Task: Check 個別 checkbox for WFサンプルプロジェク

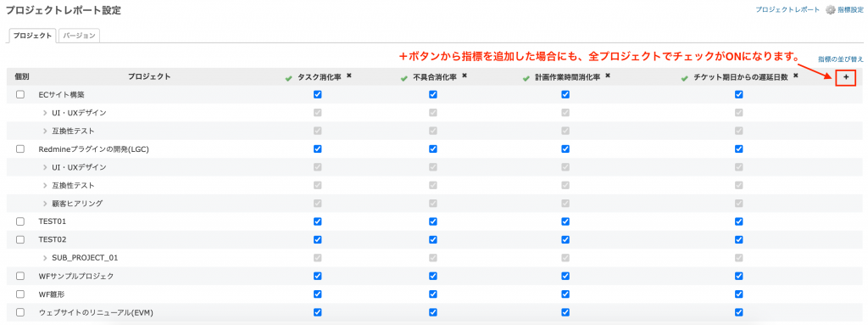Action: [20, 276]
